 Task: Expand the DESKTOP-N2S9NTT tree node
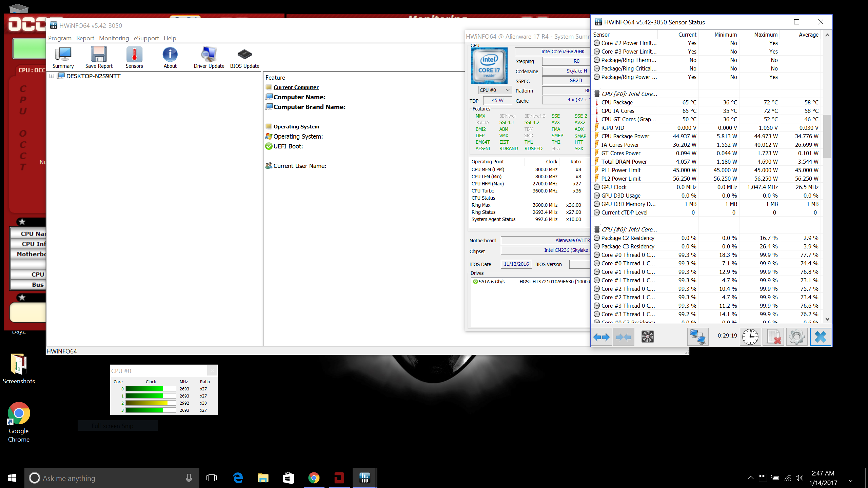tap(52, 76)
